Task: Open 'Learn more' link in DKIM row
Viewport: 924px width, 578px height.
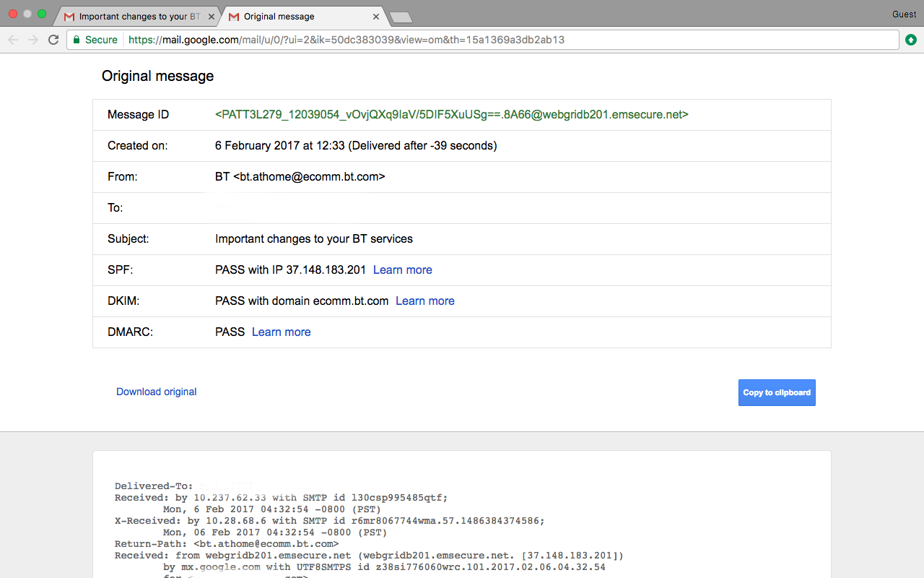Action: click(x=424, y=301)
